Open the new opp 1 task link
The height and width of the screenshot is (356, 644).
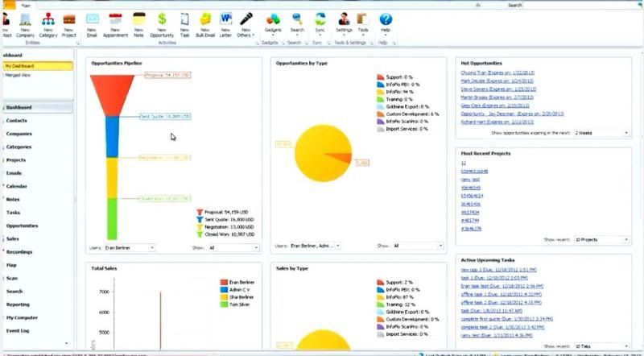click(498, 270)
